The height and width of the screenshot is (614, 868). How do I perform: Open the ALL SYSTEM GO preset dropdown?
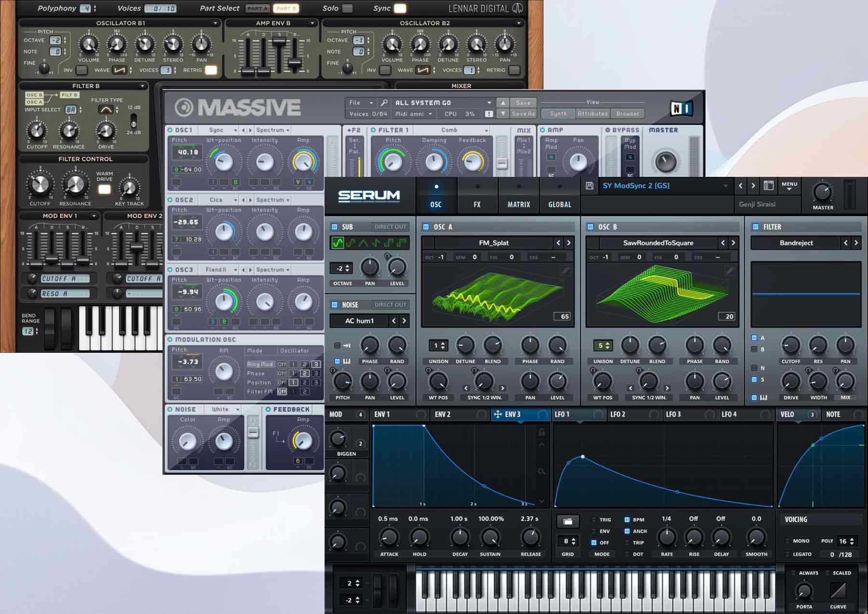click(489, 103)
